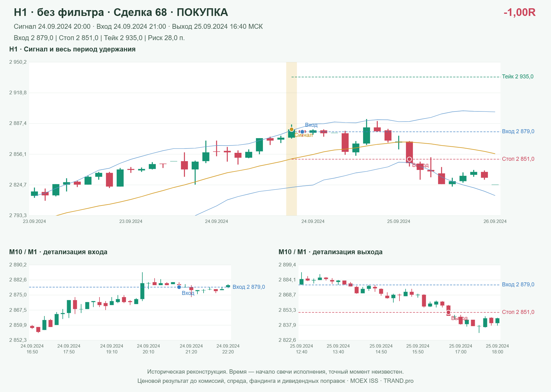Image resolution: width=551 pixels, height=392 pixels.
Task: Click 'Вход 2 879,0' label in exit detail chart
Action: 518,285
